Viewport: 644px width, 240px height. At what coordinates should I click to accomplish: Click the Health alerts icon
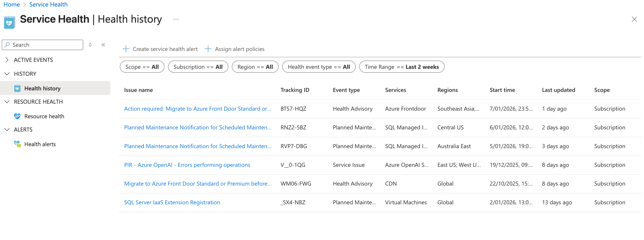(17, 144)
